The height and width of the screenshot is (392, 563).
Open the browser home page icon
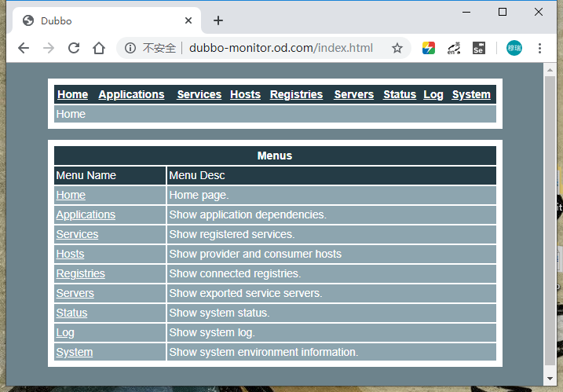tap(99, 48)
